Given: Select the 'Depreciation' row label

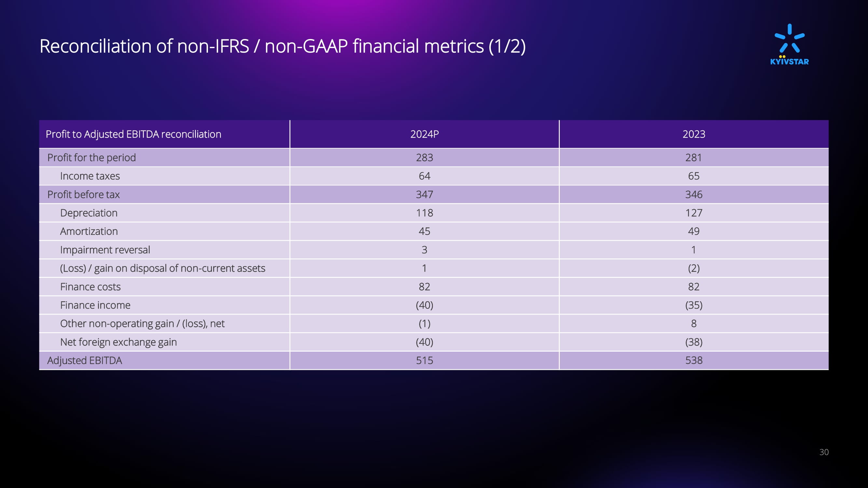Looking at the screenshot, I should (x=89, y=213).
